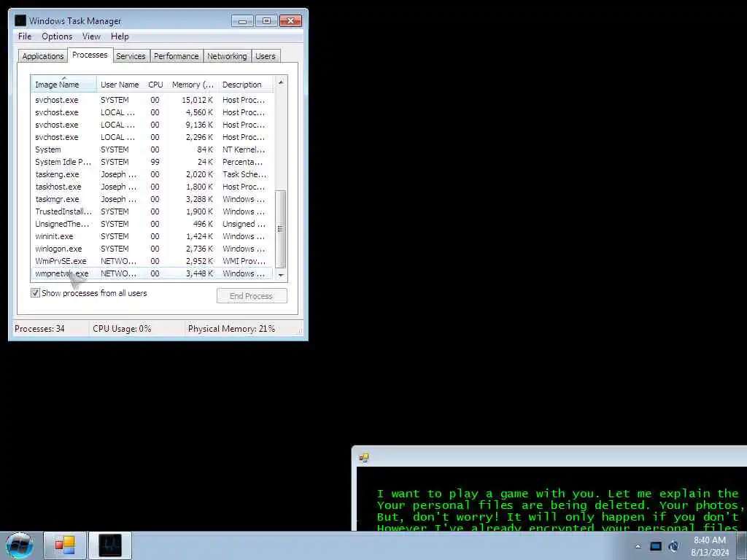Select svchost.exe using 9,136 K memory
Image resolution: width=747 pixels, height=560 pixels.
152,125
